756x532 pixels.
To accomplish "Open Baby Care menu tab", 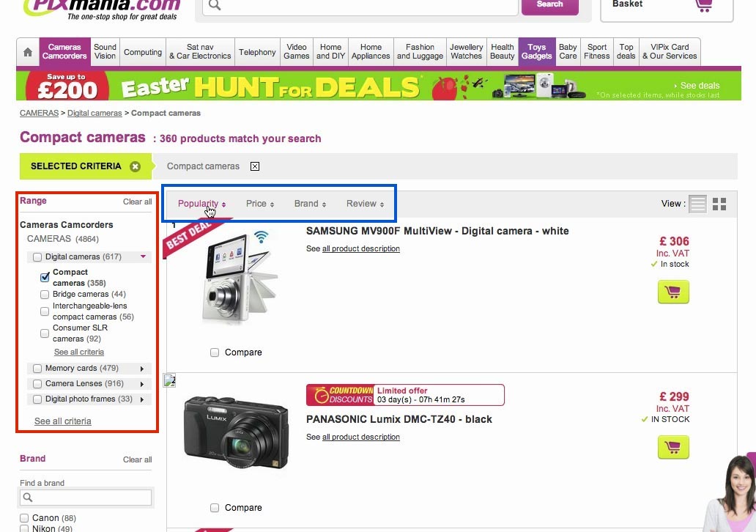I will coord(568,51).
